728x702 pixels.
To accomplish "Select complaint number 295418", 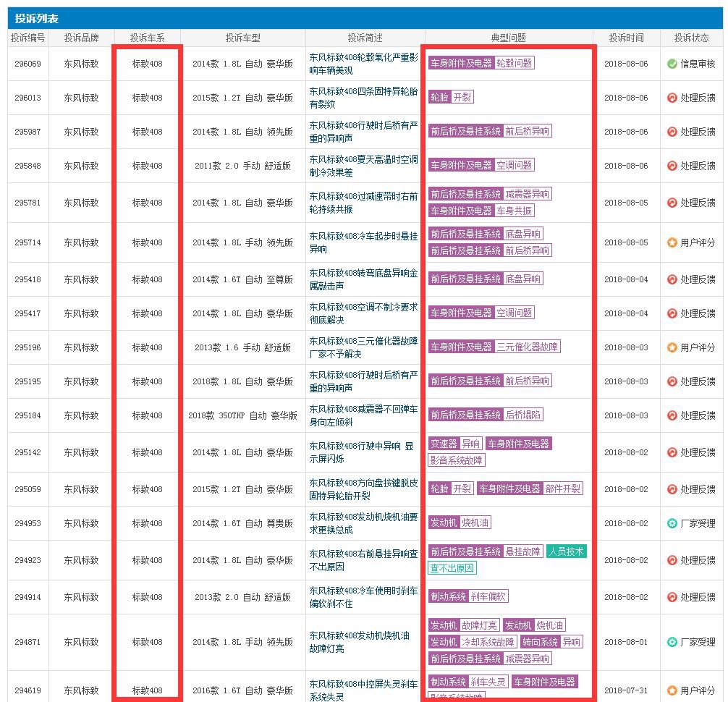I will (27, 279).
